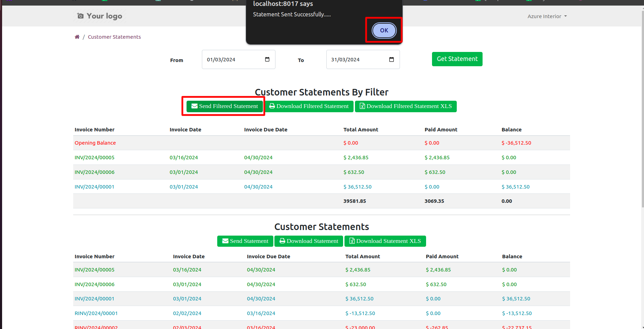Select INV/2024/00005 in filtered statements table
The width and height of the screenshot is (644, 329).
coord(94,158)
